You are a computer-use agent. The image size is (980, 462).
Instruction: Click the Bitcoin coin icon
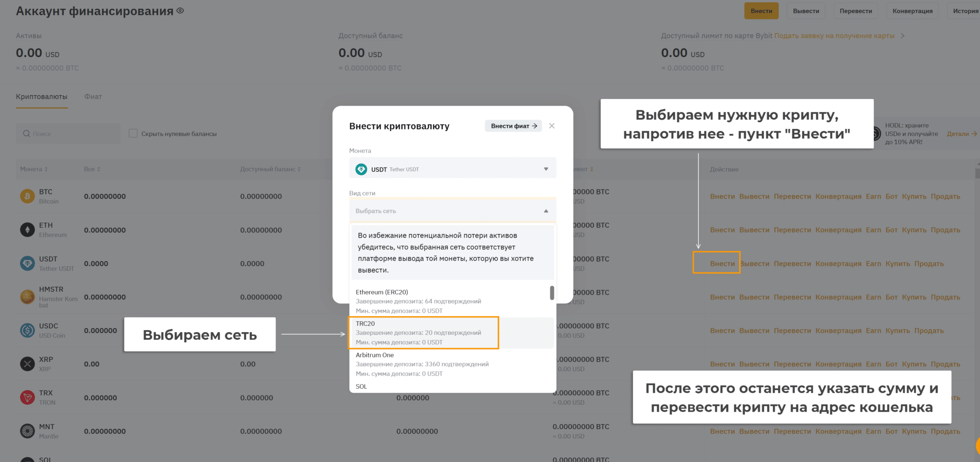click(x=27, y=196)
